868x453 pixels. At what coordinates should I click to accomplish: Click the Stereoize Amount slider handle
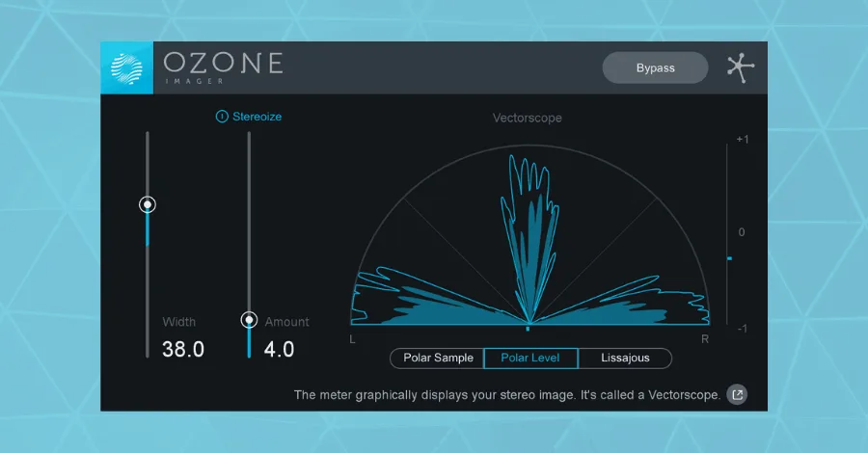[249, 320]
